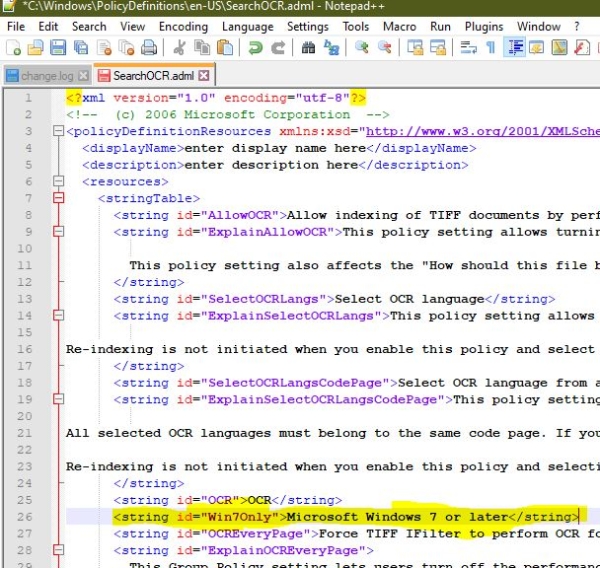Click the "SelectOCRLangs" id on line 13
600x568 pixels.
[263, 299]
